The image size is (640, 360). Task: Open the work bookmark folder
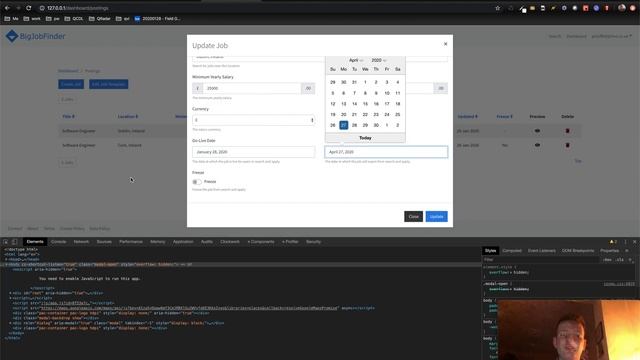32,19
